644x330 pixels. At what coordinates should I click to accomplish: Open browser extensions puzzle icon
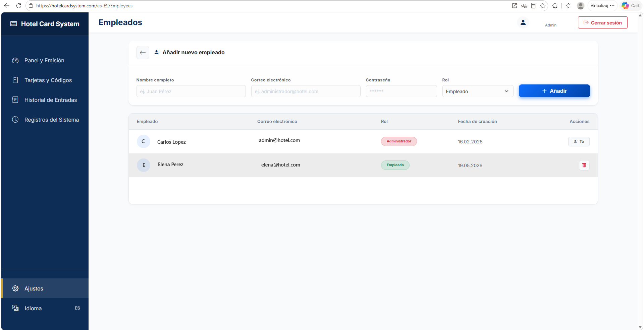click(555, 6)
